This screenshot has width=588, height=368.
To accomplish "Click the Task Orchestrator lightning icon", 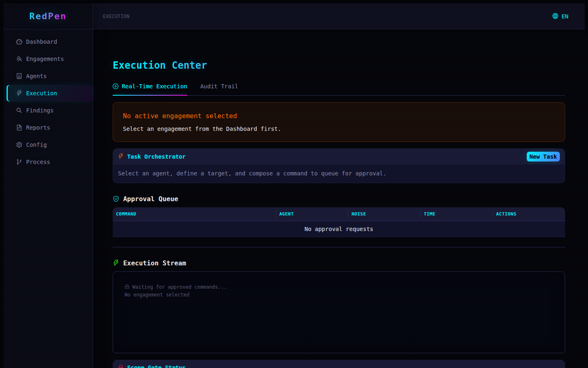I will [x=121, y=156].
